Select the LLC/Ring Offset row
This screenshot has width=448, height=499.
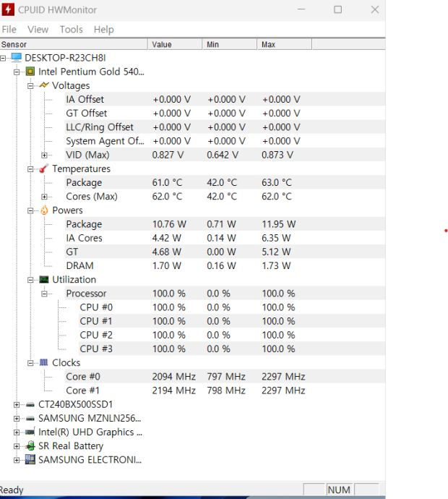pos(225,127)
